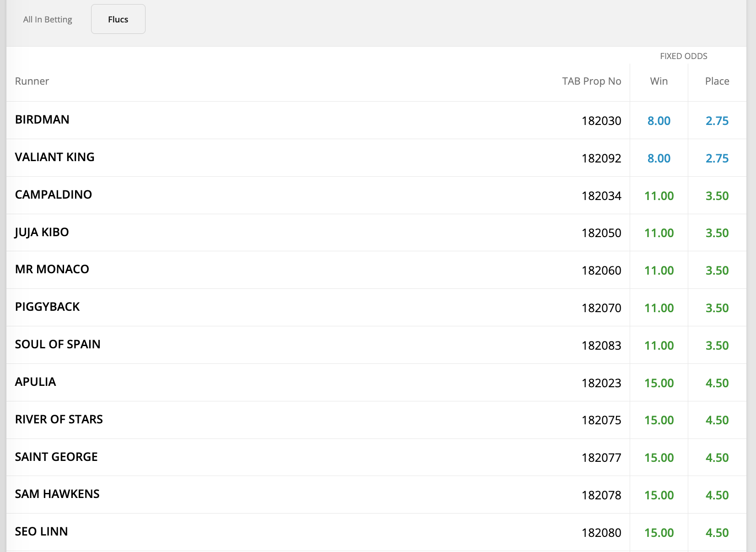Select MR MONACO's win odds 11.00
Screen dimensions: 756x552
(x=659, y=271)
